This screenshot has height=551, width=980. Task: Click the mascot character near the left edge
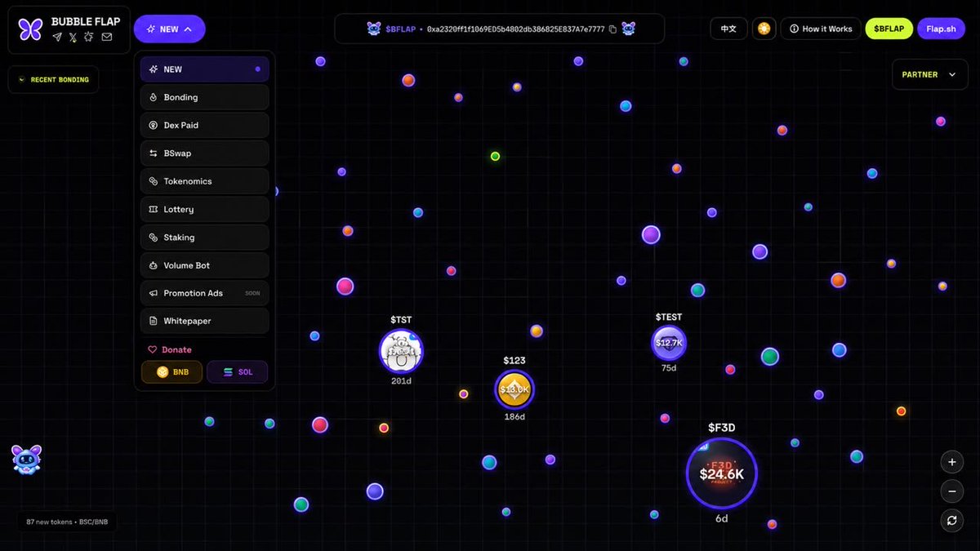(x=27, y=460)
